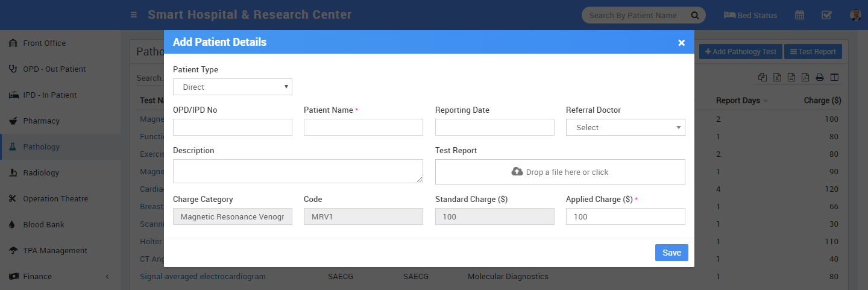Click the copy icon above the table
868x290 pixels.
point(763,77)
